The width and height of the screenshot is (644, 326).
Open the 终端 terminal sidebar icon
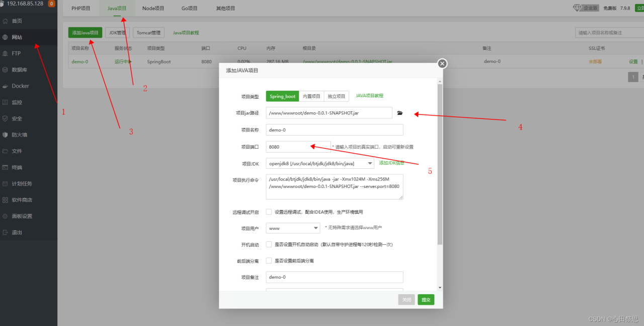6,167
